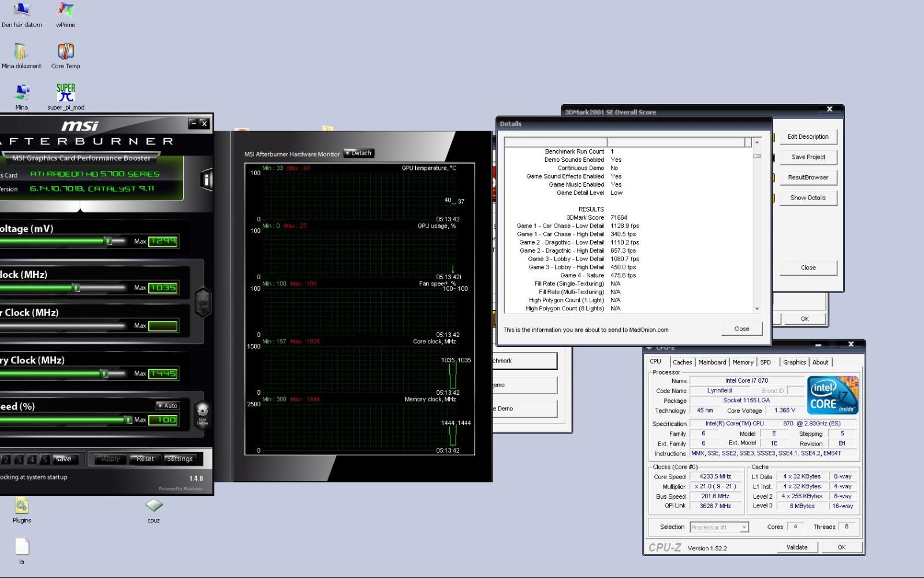Click the Core Voltage slider handle
Image resolution: width=924 pixels, height=578 pixels.
pos(108,241)
